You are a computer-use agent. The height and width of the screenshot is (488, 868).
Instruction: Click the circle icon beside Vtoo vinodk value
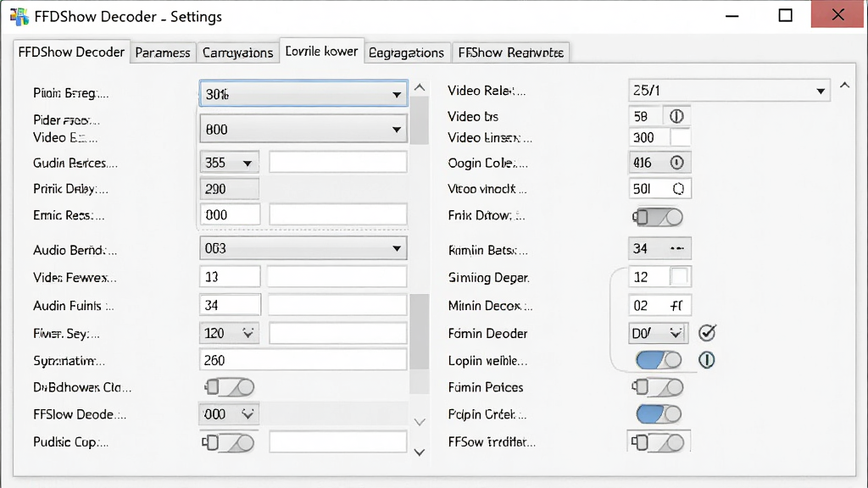coord(678,189)
